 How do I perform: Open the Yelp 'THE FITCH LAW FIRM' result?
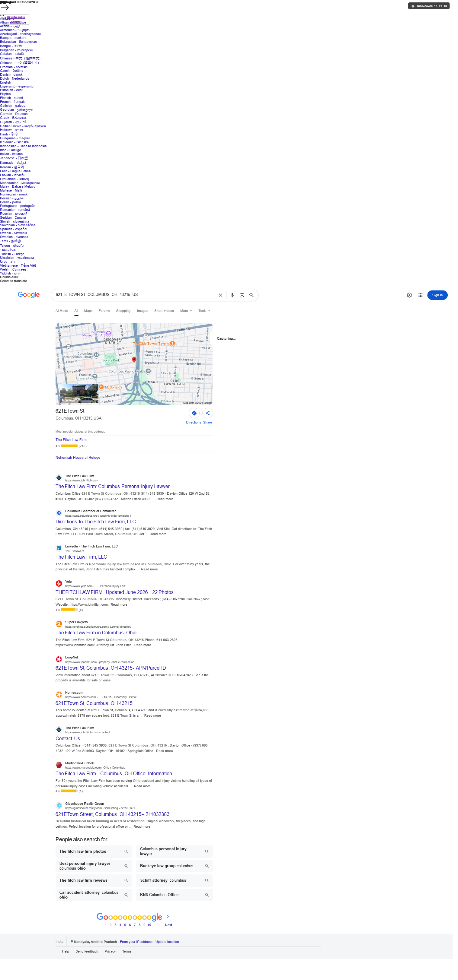(x=116, y=599)
